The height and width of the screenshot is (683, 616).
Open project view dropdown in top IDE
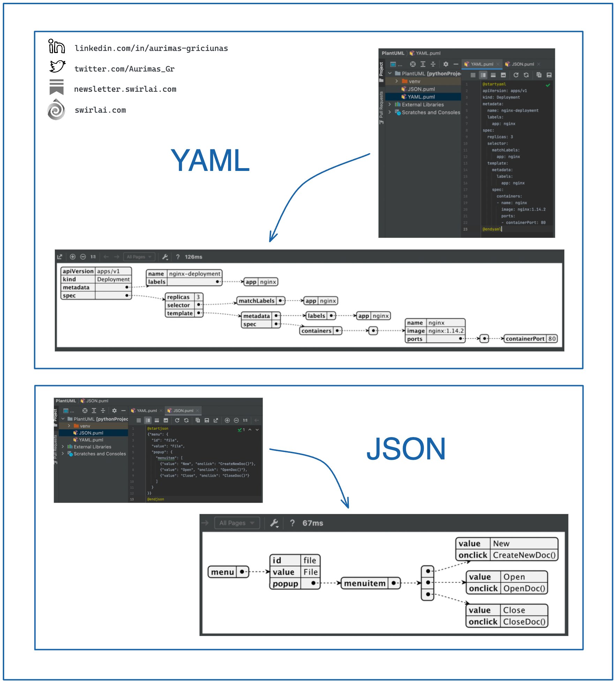(x=396, y=64)
